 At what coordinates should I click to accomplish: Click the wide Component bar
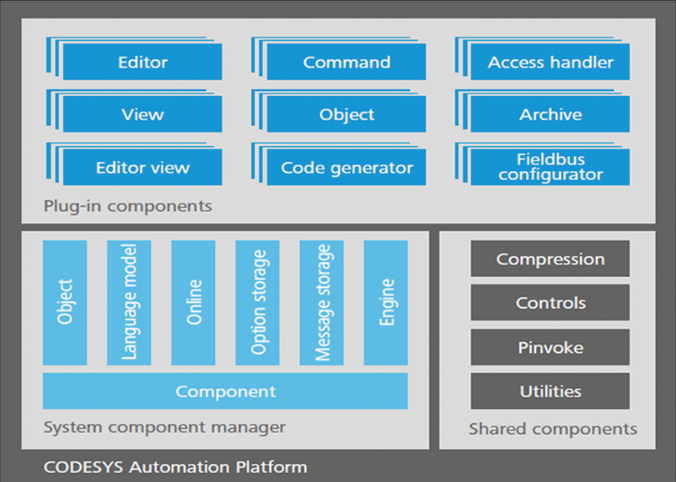pos(225,391)
